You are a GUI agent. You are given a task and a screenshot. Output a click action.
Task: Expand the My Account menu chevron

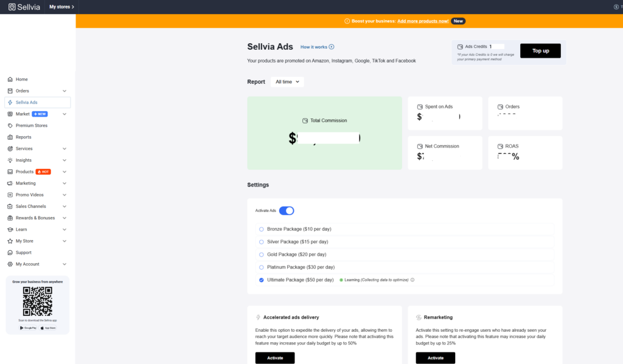point(64,264)
